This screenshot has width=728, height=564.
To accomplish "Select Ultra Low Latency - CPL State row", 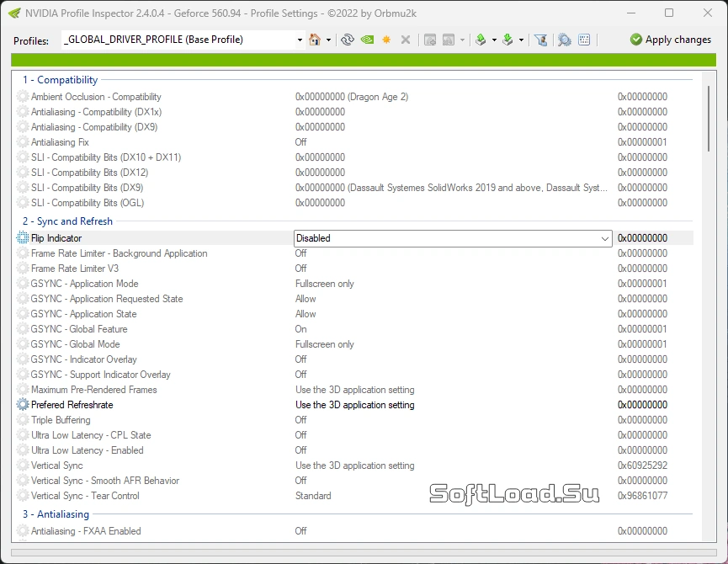I will (353, 435).
